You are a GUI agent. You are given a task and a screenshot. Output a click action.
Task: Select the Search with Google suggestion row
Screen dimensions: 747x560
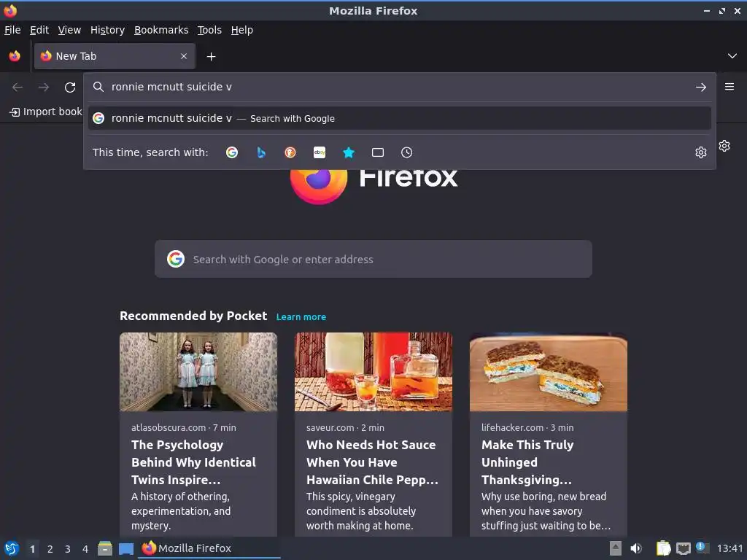[399, 118]
